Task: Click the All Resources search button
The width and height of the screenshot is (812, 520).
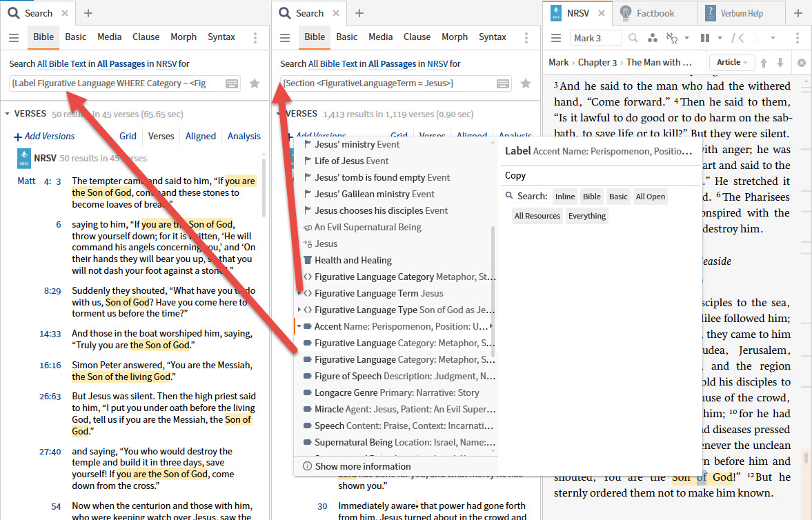Action: (x=537, y=216)
